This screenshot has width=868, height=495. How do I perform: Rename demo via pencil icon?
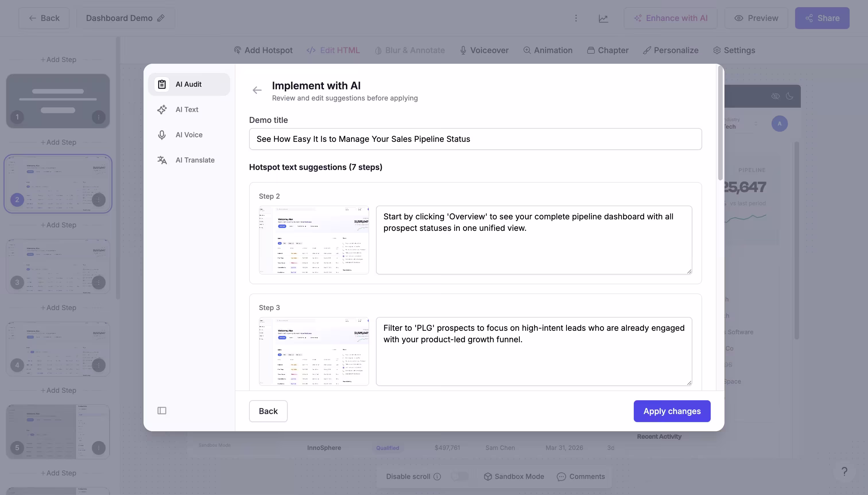(x=161, y=18)
